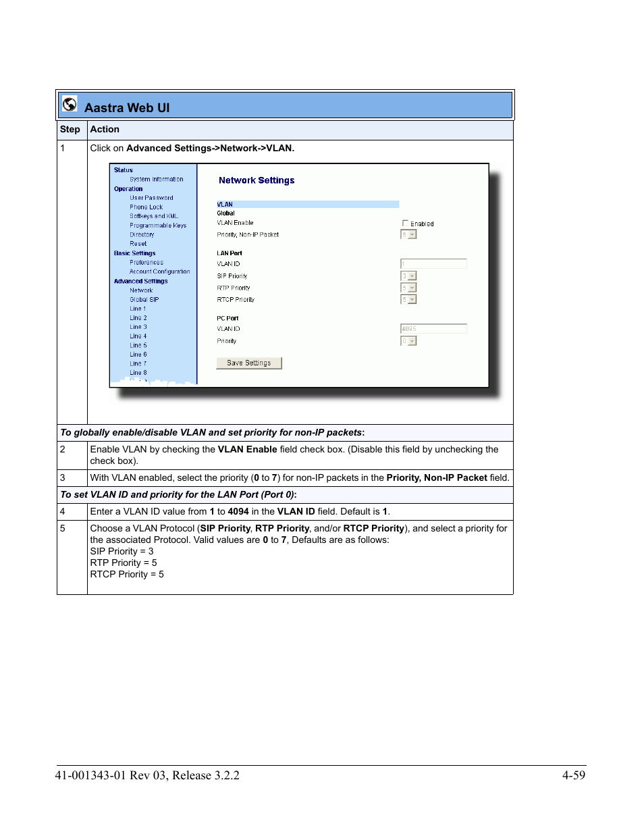Open the Line 4 settings
The width and height of the screenshot is (644, 834).
[x=138, y=336]
